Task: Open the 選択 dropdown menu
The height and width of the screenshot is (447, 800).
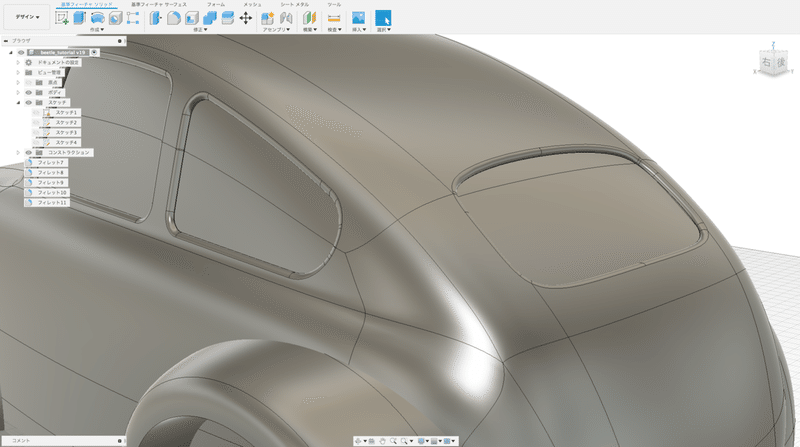Action: tap(384, 30)
